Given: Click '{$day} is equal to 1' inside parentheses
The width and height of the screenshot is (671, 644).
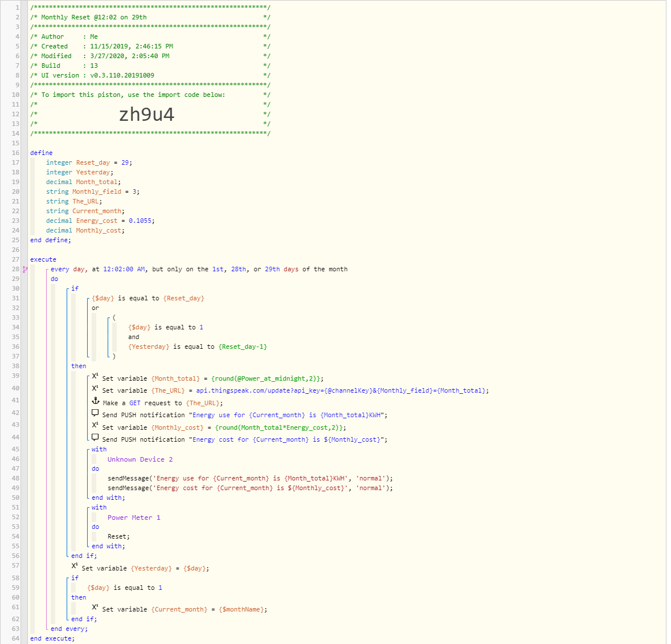Looking at the screenshot, I should click(166, 328).
